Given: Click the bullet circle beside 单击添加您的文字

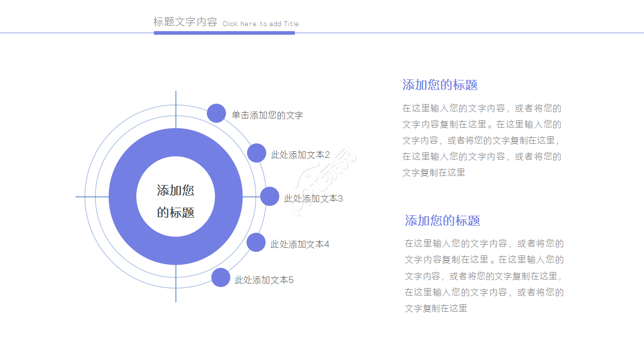Looking at the screenshot, I should pos(216,113).
